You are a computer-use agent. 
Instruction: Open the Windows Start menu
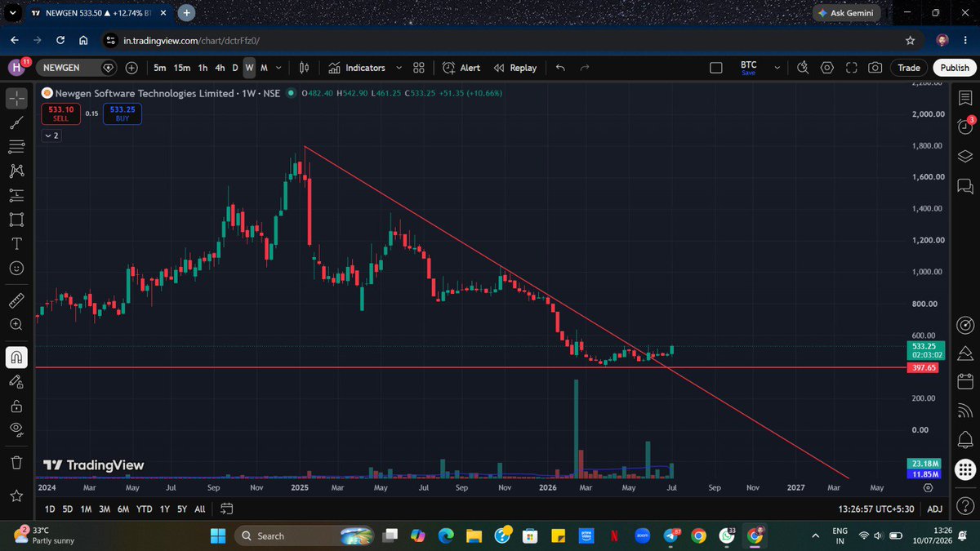click(218, 535)
